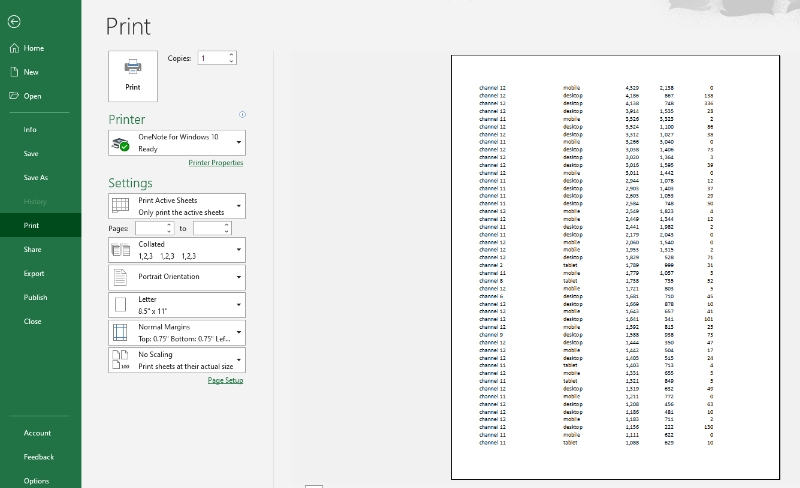Click the Home icon in the sidebar
The image size is (800, 488).
(x=14, y=48)
